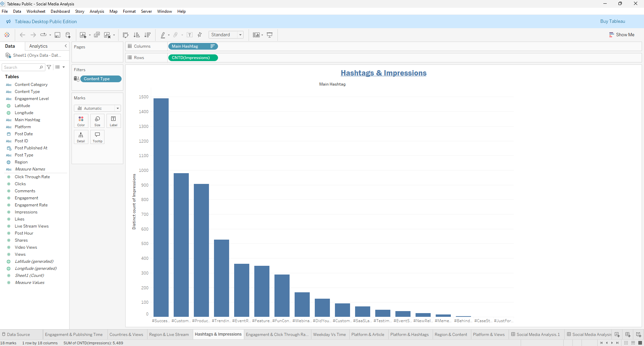This screenshot has width=644, height=346.
Task: Select the Post Published At field
Action: coord(31,148)
